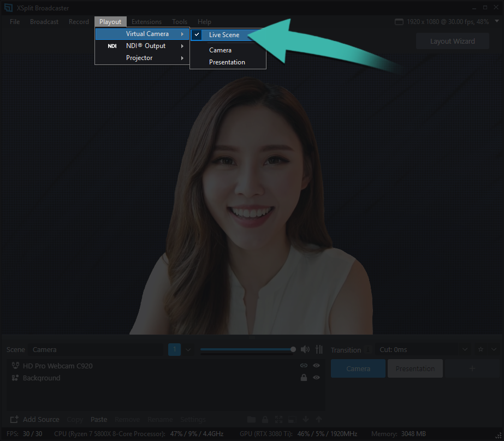Click the Presentation scene button
504x441 pixels.
tap(415, 368)
